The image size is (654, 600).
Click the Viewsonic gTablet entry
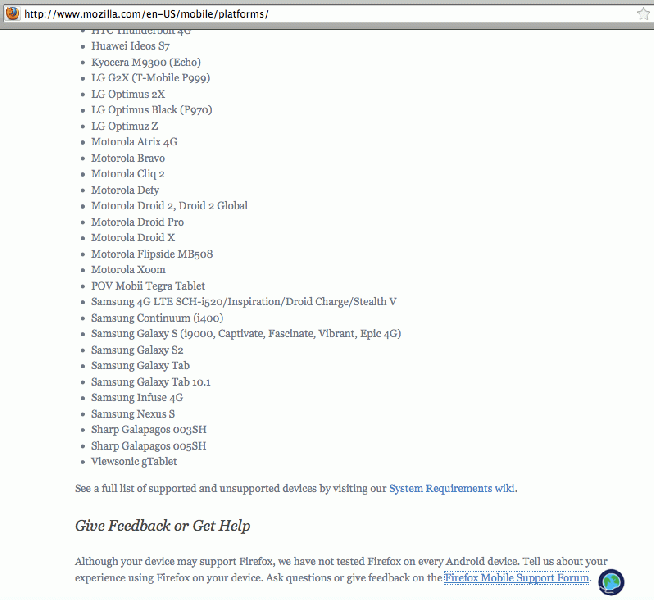coord(134,462)
